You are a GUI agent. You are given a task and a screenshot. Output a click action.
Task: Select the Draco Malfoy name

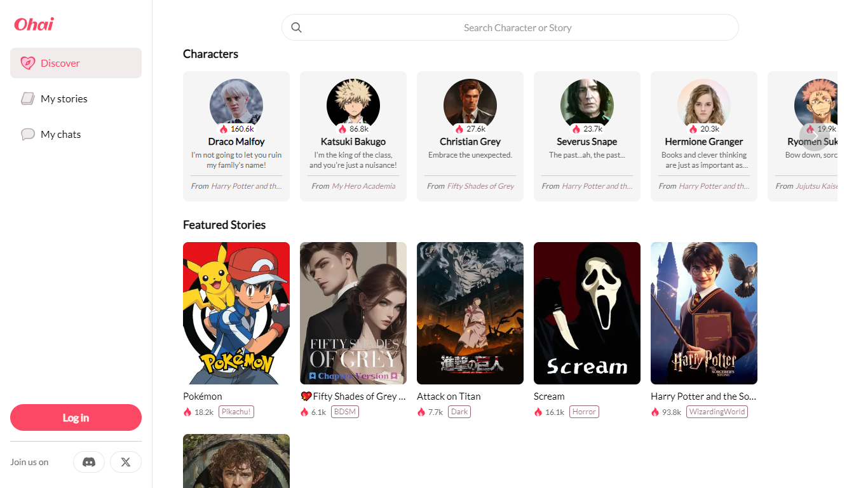tap(236, 142)
